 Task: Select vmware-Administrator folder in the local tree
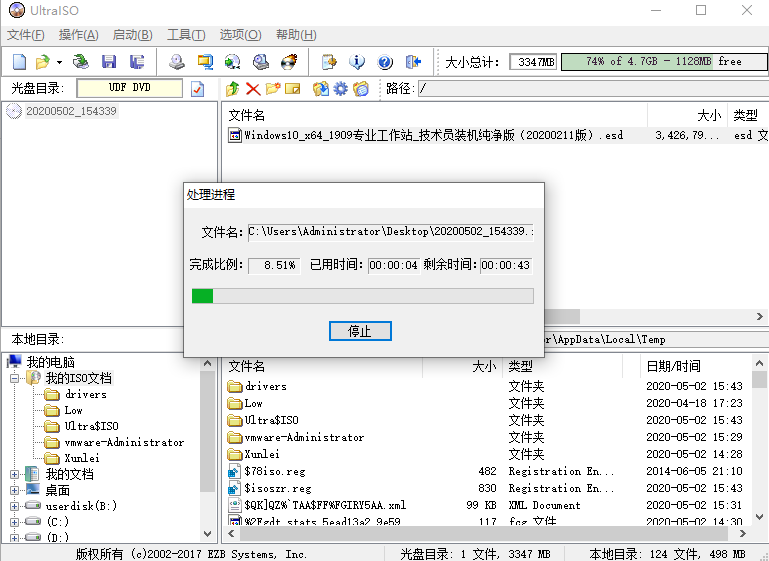click(124, 442)
